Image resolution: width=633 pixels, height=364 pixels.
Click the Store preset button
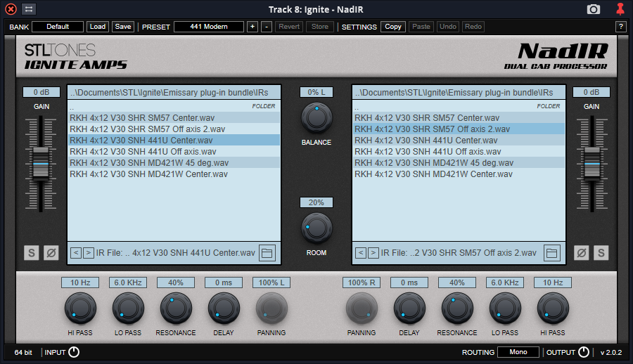[320, 27]
